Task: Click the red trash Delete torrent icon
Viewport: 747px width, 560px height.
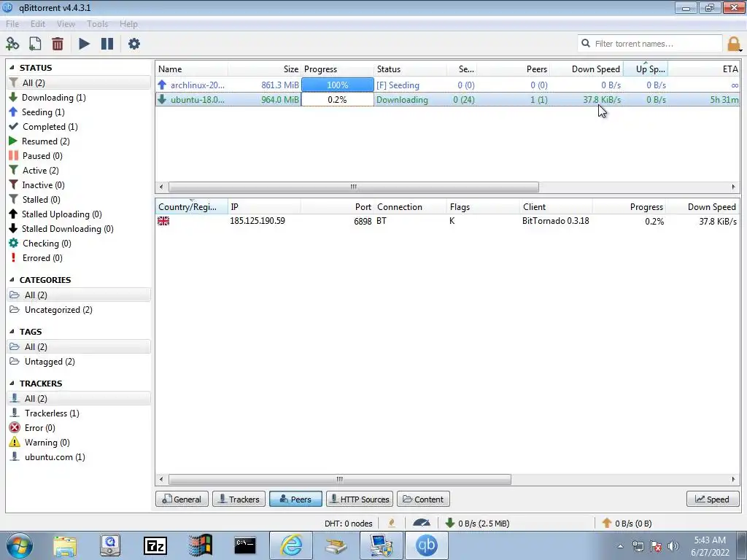Action: point(58,44)
